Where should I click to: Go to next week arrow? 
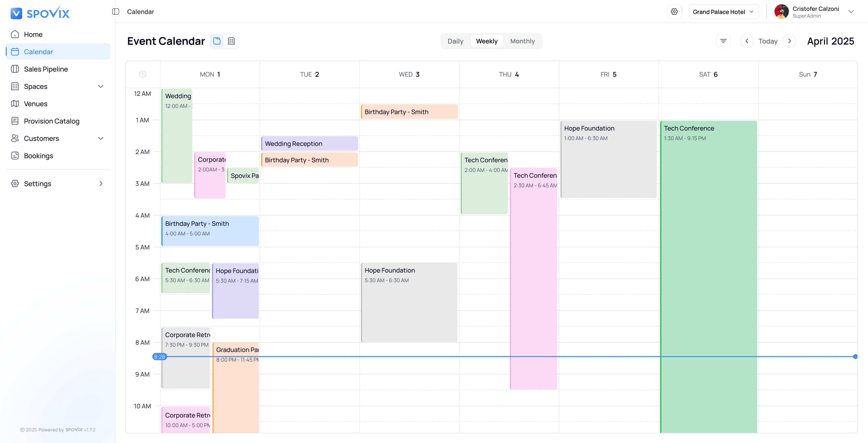click(789, 41)
